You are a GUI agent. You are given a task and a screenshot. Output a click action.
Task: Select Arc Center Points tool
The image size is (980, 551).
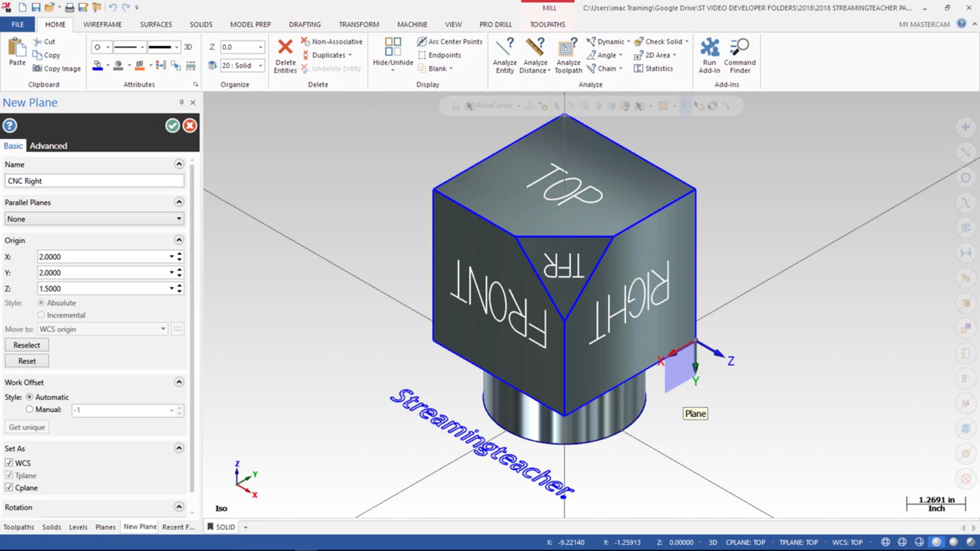coord(450,41)
